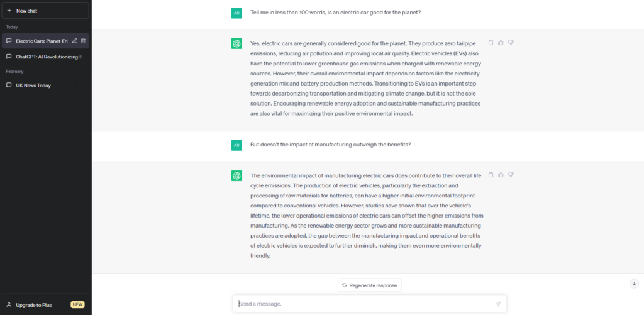Jump to bottom with the down arrow button
Image resolution: width=644 pixels, height=315 pixels.
pyautogui.click(x=634, y=284)
